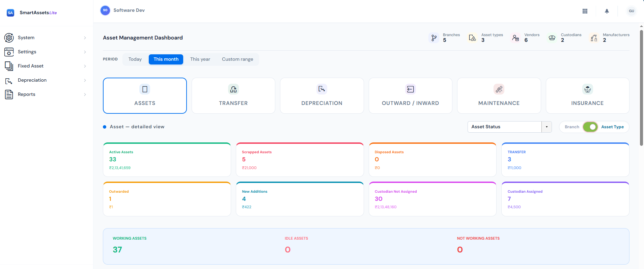Click the ASSETS card icon
This screenshot has height=269, width=644.
coord(145,89)
